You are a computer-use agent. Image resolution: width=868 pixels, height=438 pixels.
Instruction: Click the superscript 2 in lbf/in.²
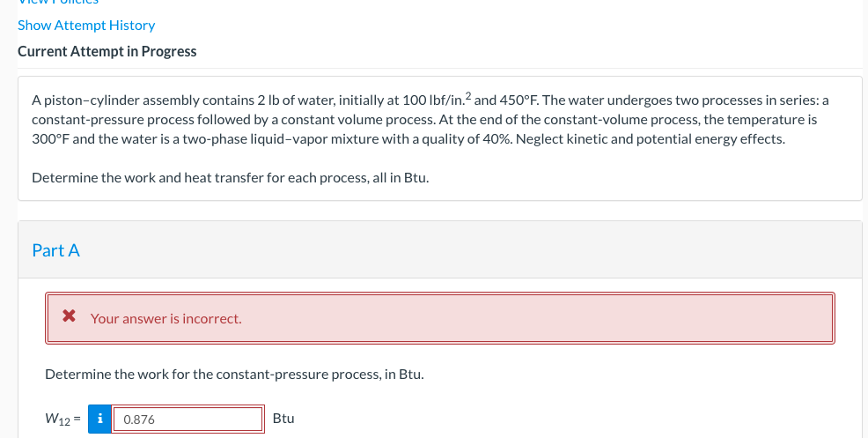[x=467, y=96]
